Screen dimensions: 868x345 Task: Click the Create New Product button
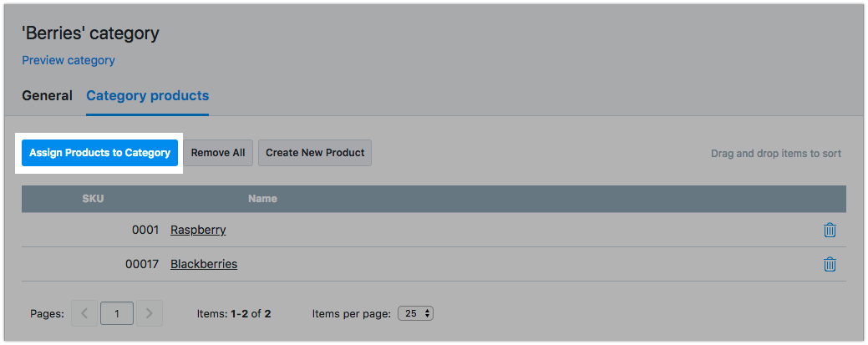[x=315, y=153]
